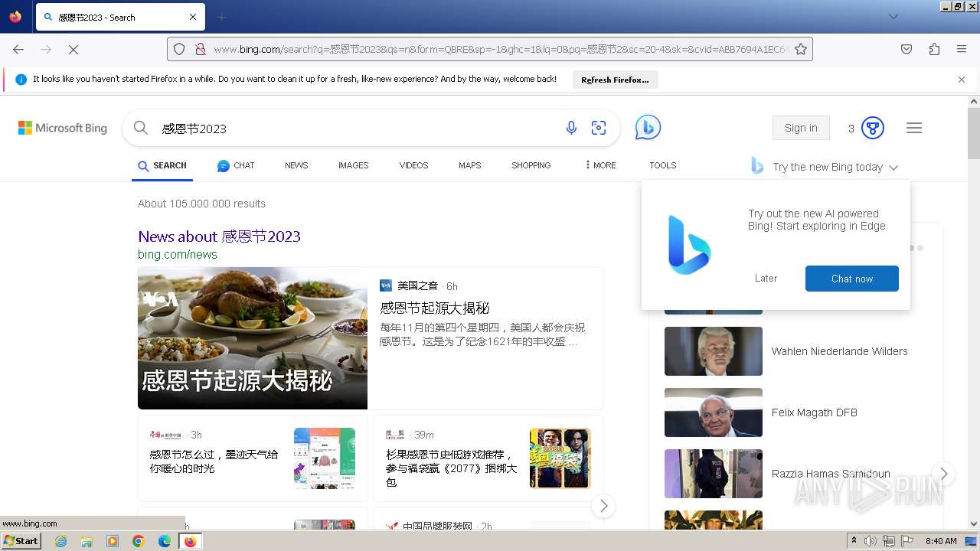Close the 感恩节2023 - Search tab
Screen dimensions: 980x551
193,17
